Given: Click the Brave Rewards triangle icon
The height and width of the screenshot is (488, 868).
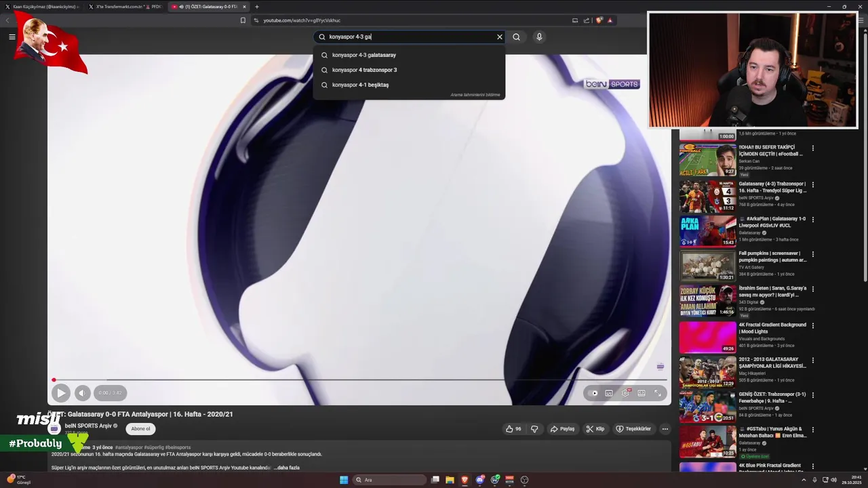Looking at the screenshot, I should pyautogui.click(x=610, y=20).
